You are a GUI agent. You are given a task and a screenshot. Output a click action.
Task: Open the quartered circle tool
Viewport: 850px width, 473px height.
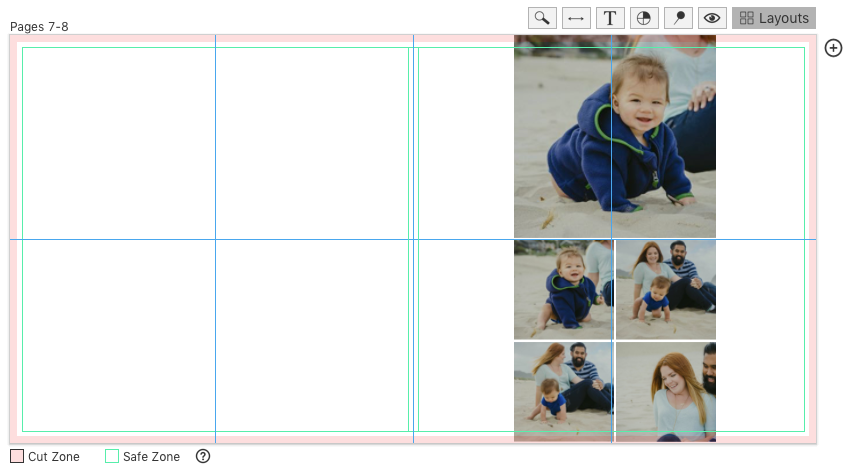tap(644, 18)
